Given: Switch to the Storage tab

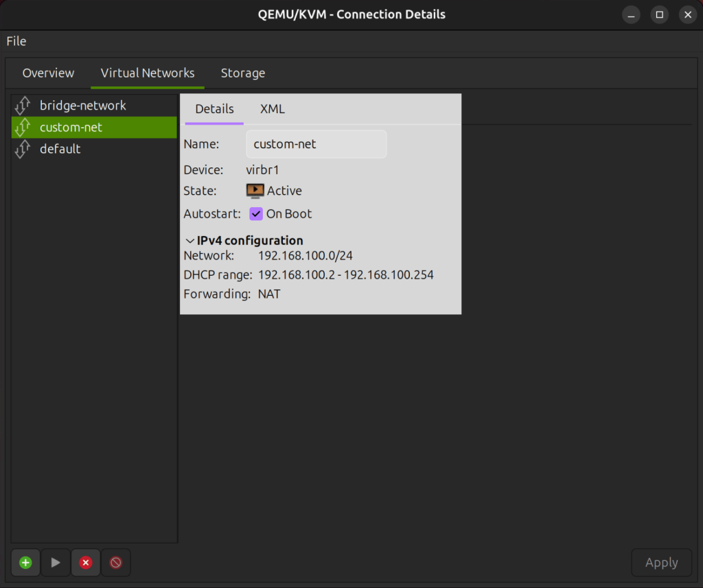Looking at the screenshot, I should (242, 73).
